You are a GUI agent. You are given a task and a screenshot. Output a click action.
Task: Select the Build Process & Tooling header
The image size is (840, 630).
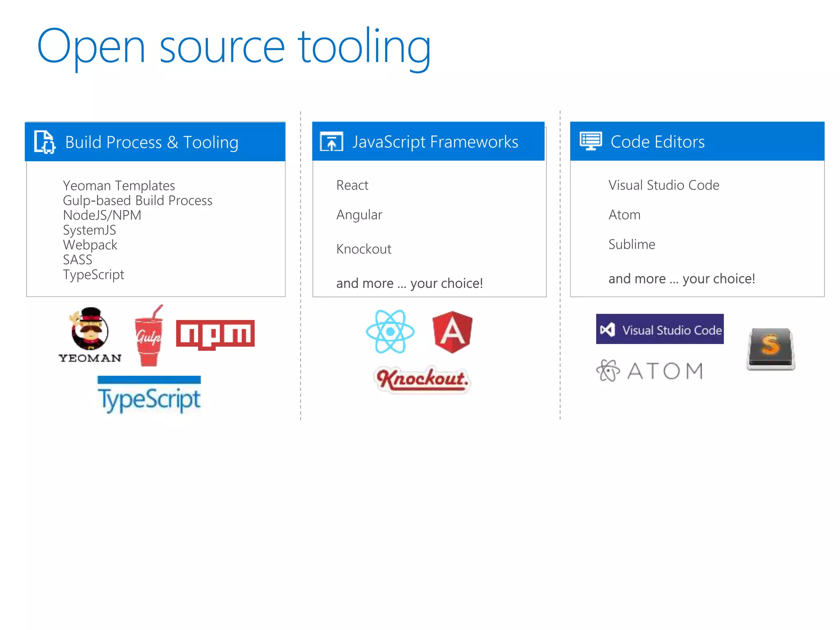click(152, 142)
